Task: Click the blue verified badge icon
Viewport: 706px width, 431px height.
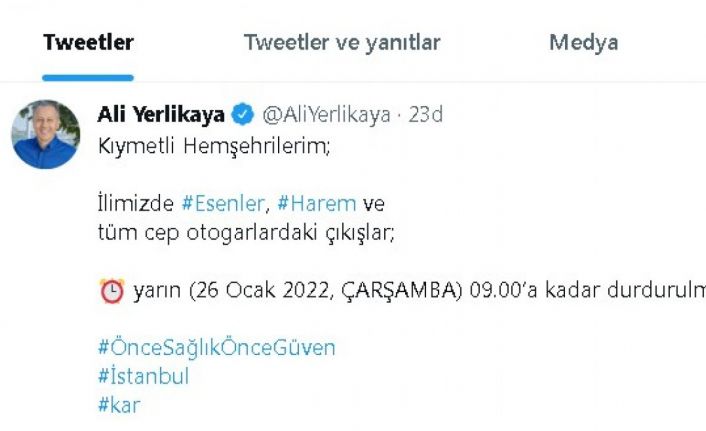Action: click(243, 114)
